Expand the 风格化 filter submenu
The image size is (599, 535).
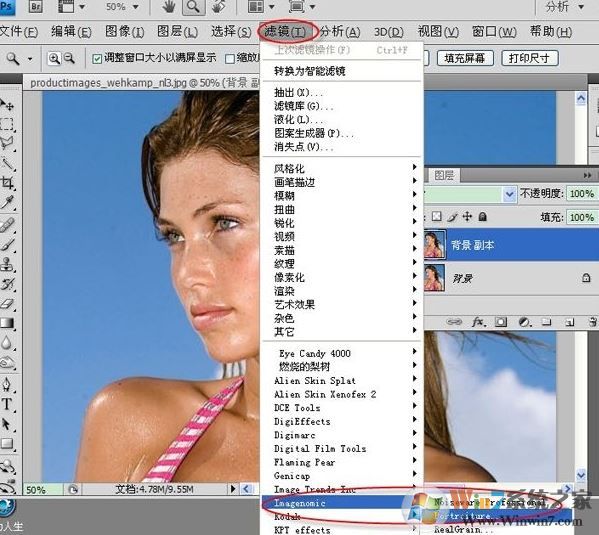click(343, 168)
